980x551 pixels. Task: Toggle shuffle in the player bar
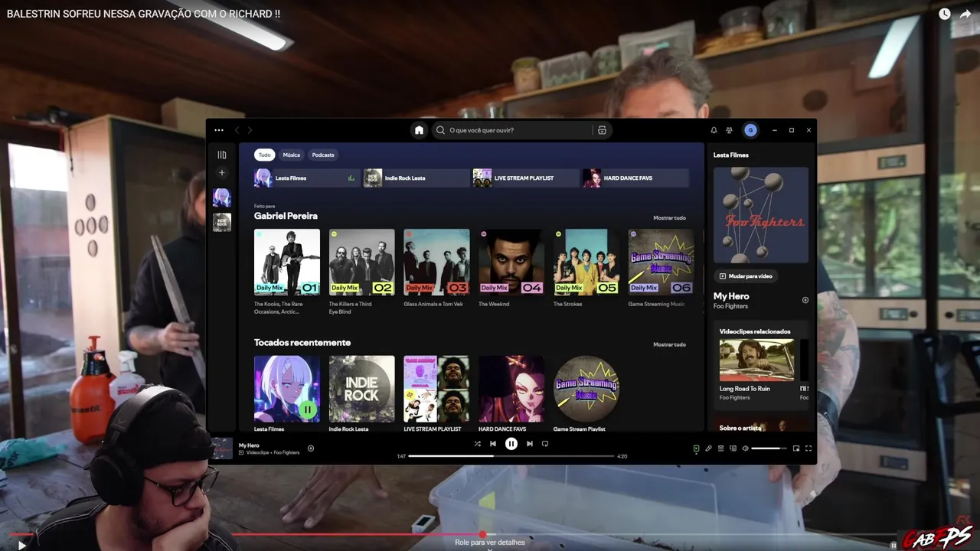[477, 444]
